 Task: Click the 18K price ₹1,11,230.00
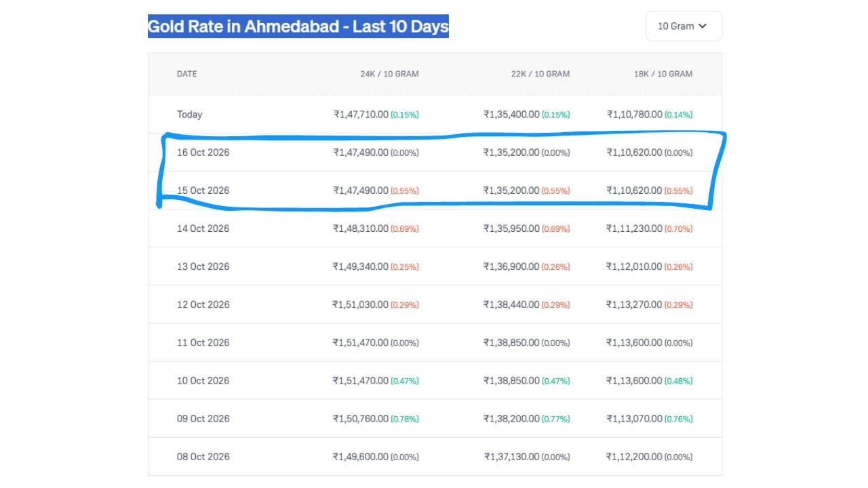(x=635, y=228)
